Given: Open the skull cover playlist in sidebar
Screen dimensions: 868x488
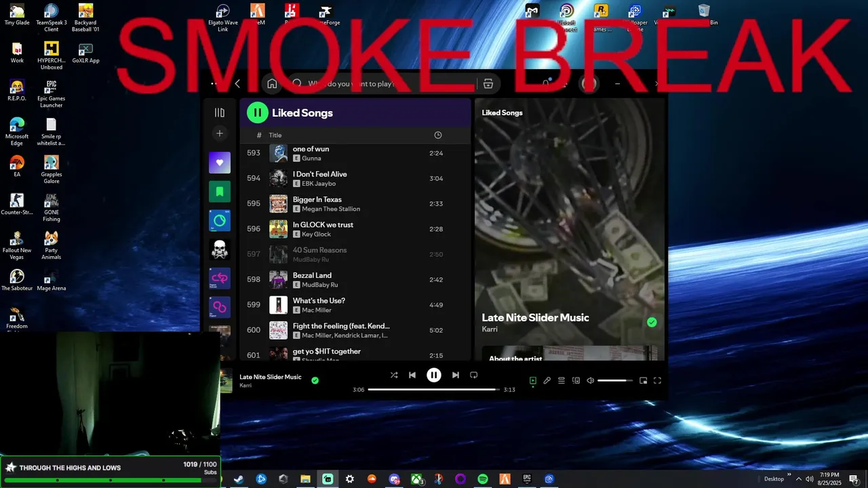Looking at the screenshot, I should click(x=219, y=249).
